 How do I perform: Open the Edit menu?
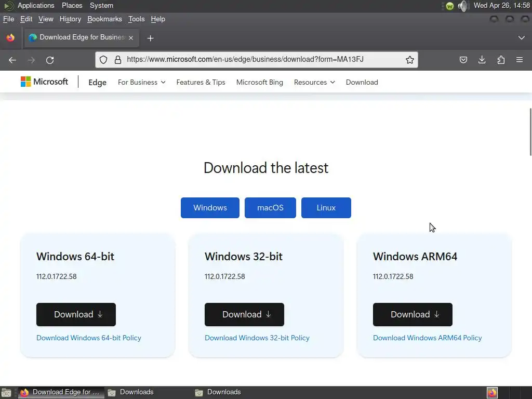tap(26, 19)
